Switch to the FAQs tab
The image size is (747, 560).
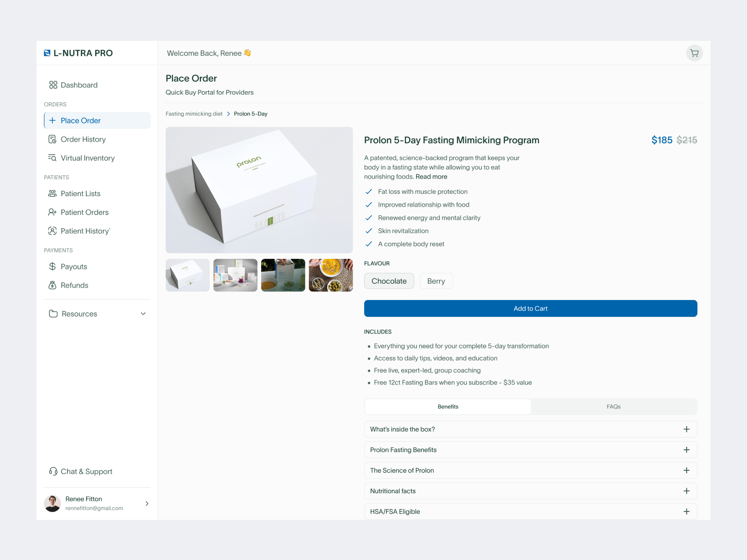pyautogui.click(x=614, y=407)
